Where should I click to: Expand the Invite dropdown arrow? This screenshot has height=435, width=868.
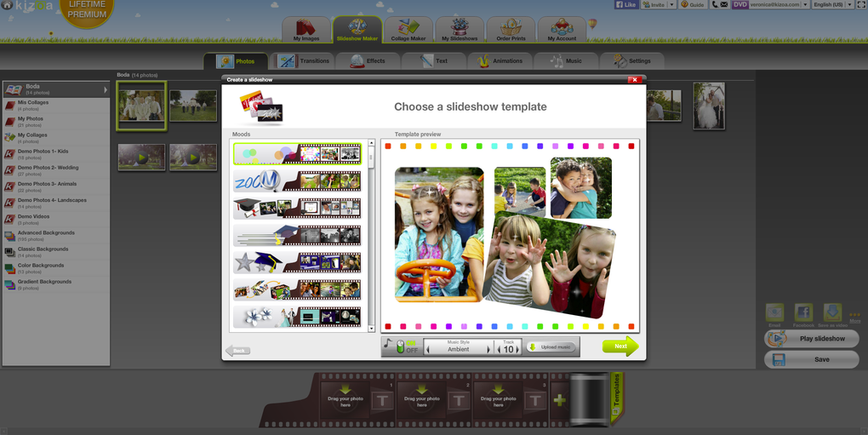tap(672, 4)
